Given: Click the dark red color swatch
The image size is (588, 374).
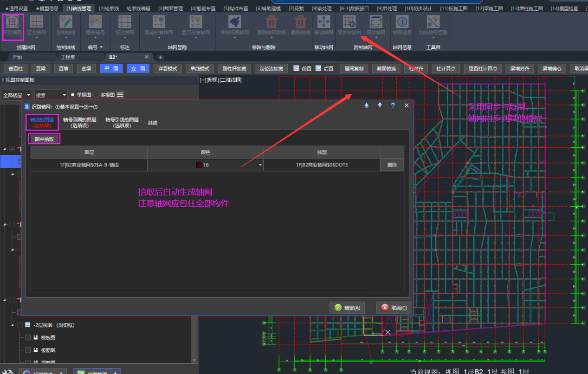Looking at the screenshot, I should [x=199, y=165].
